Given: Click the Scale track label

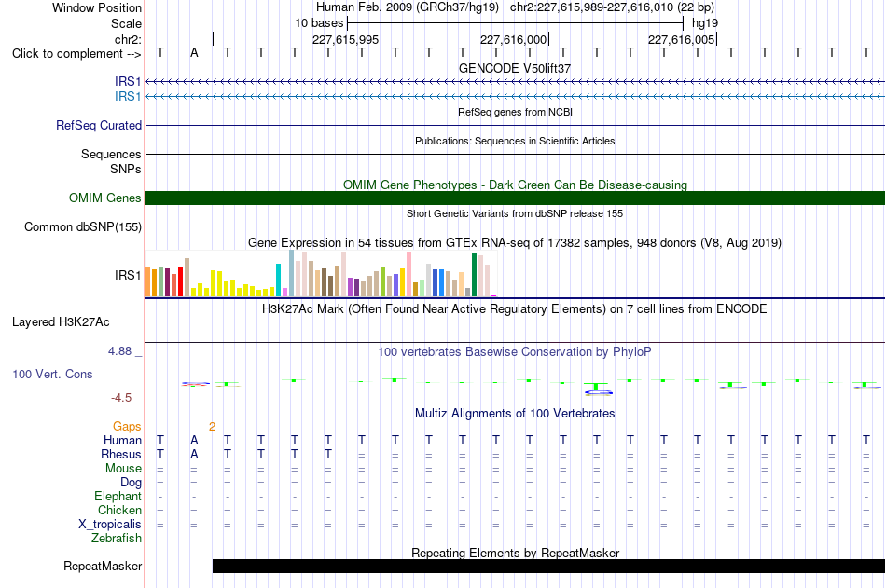Looking at the screenshot, I should pos(126,23).
